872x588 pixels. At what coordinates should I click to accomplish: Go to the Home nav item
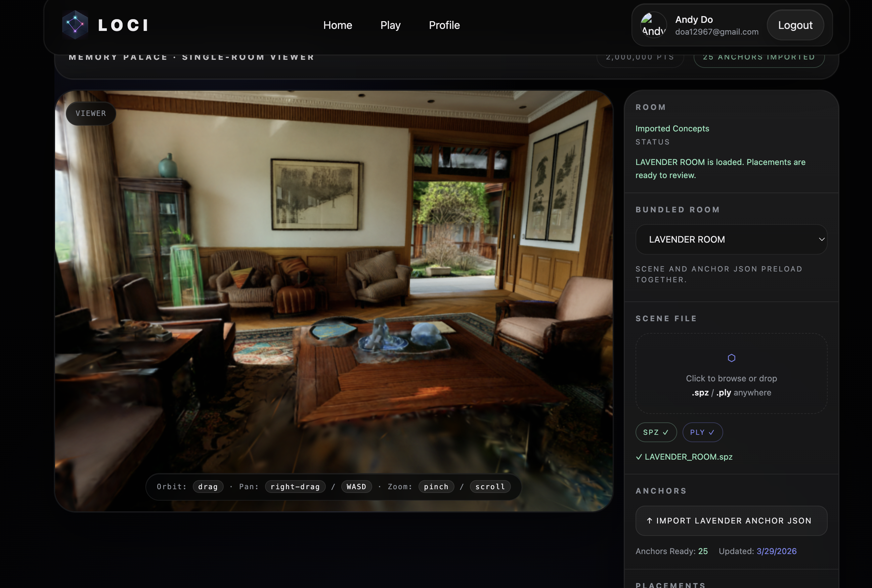337,25
